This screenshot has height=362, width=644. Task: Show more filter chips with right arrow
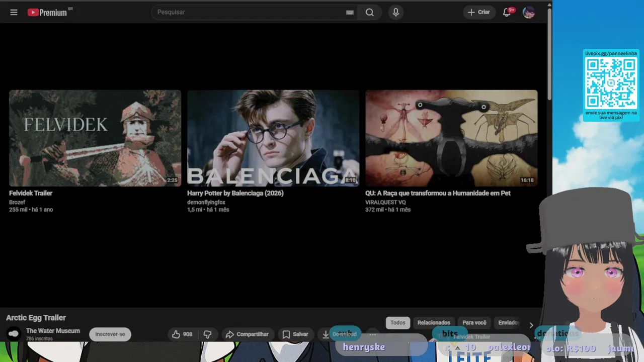[531, 325]
